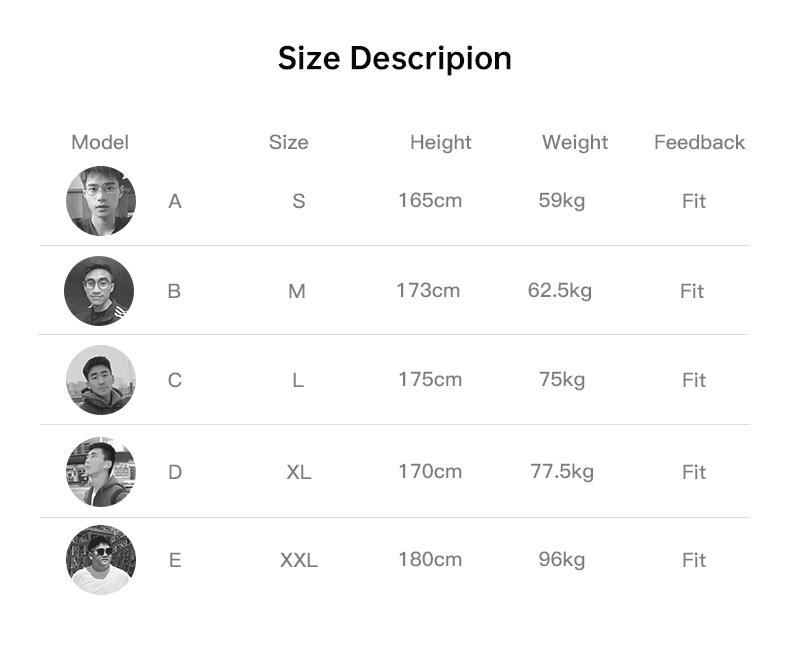The image size is (790, 667).
Task: Open Model D's profile thumbnail
Action: click(100, 472)
